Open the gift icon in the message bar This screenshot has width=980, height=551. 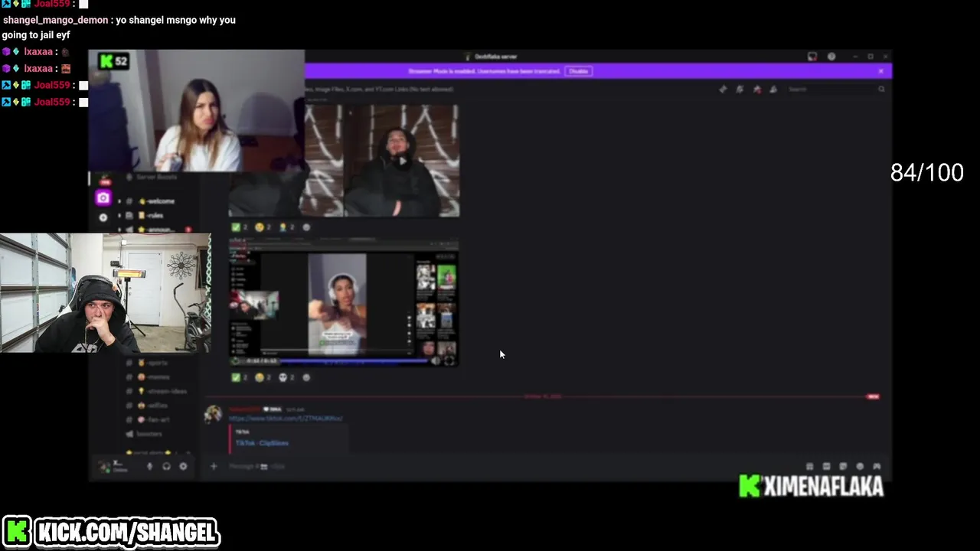point(809,466)
